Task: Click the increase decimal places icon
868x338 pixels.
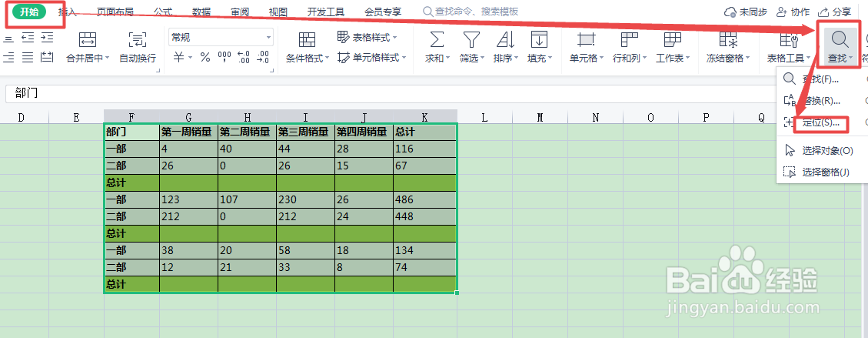Action: [x=244, y=57]
